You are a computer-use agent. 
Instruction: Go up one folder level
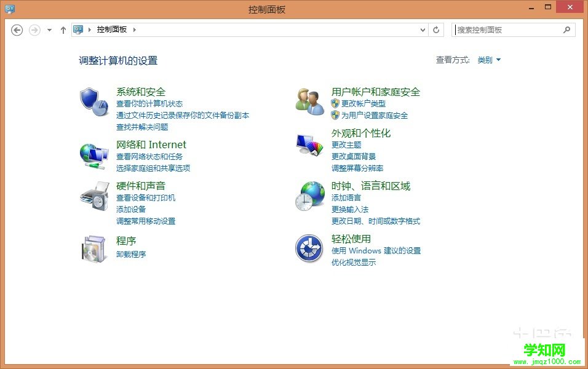click(x=63, y=30)
